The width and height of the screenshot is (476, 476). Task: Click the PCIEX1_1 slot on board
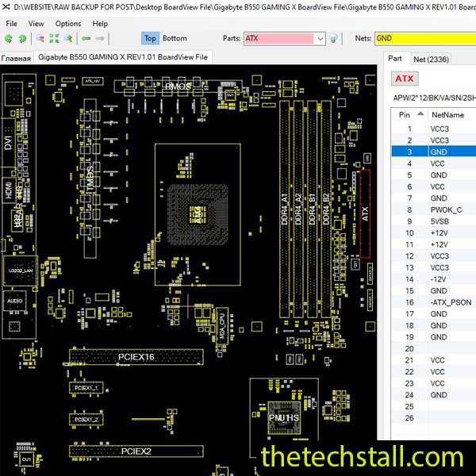(86, 388)
